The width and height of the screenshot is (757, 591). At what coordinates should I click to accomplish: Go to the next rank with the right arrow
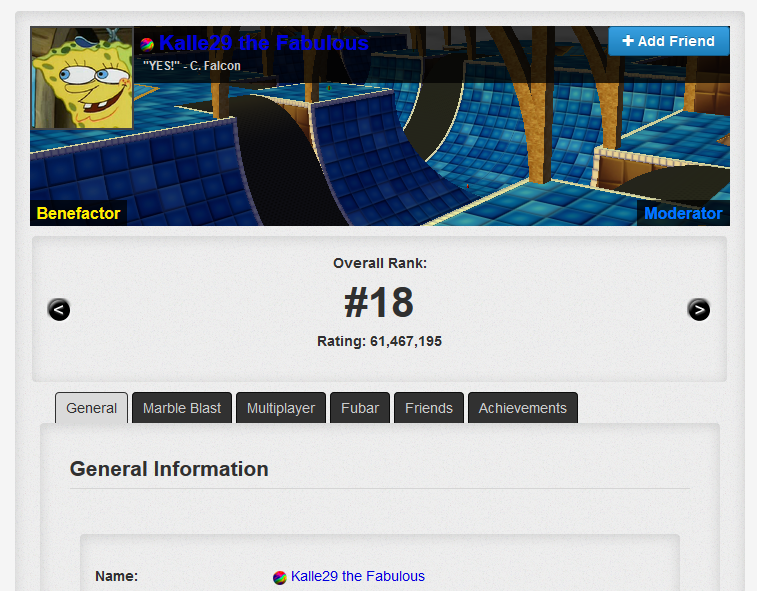(699, 310)
